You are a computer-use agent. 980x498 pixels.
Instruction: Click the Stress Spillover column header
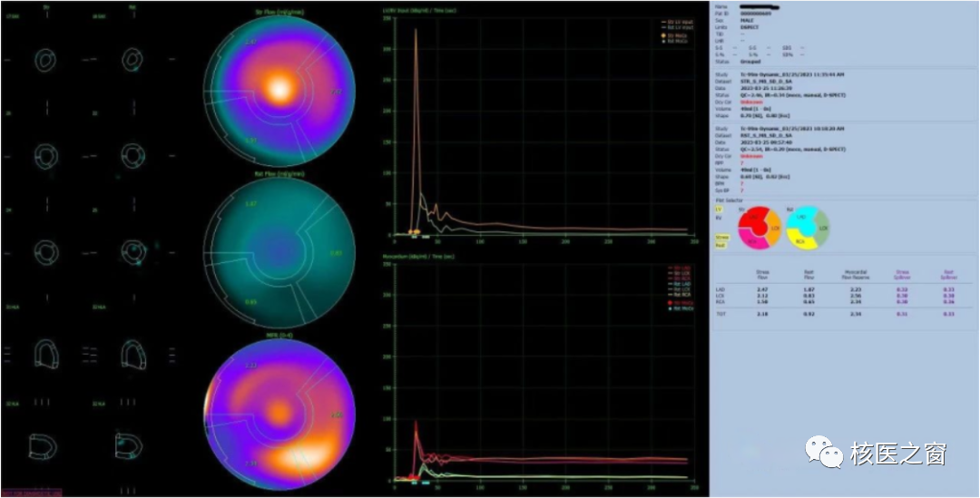tap(902, 274)
